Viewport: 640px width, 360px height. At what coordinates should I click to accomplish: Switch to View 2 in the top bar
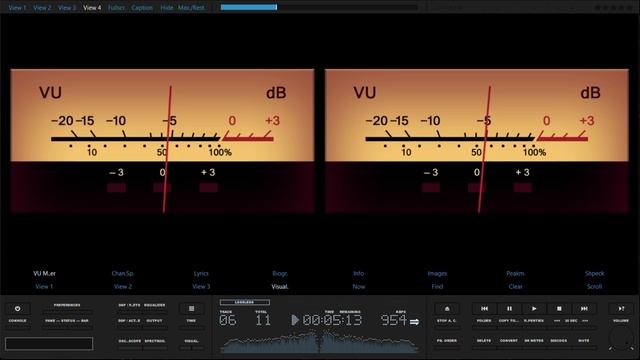[42, 7]
